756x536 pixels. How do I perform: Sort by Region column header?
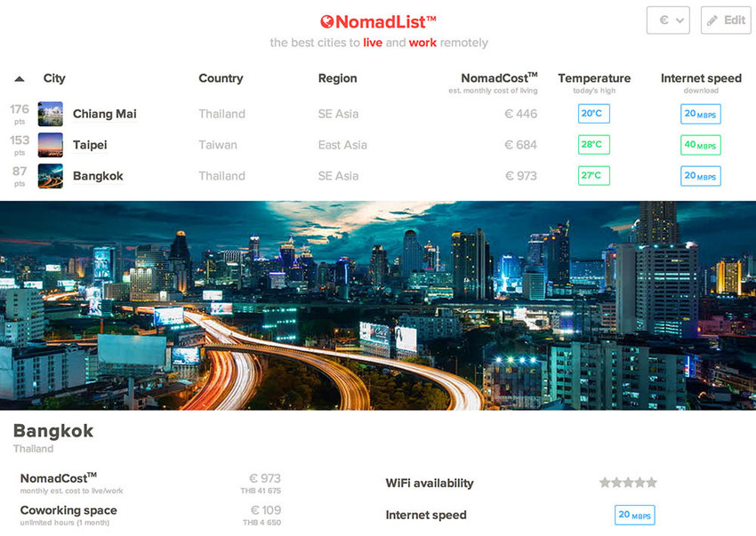(337, 78)
